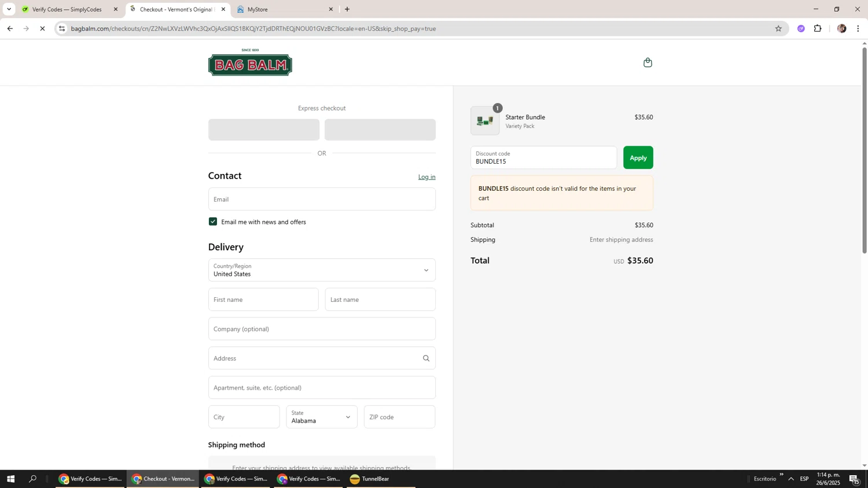
Task: Click the BUNDLE15 invalid code message
Action: point(562,193)
